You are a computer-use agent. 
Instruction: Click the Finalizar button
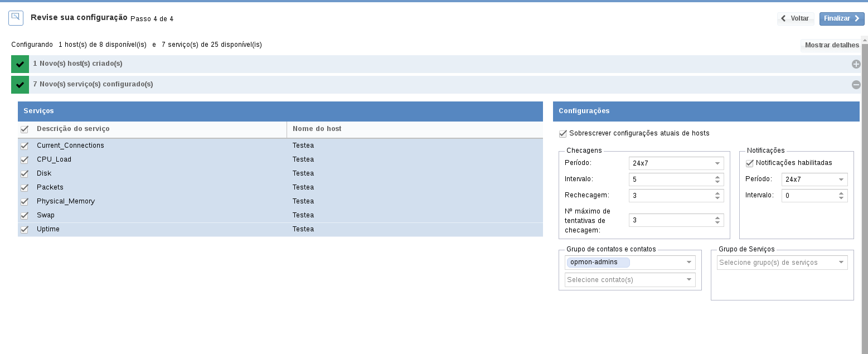click(841, 18)
